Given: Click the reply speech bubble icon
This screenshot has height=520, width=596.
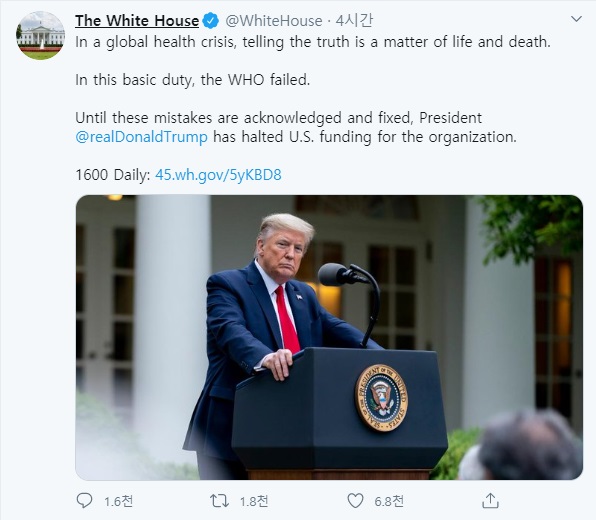Looking at the screenshot, I should pyautogui.click(x=84, y=501).
